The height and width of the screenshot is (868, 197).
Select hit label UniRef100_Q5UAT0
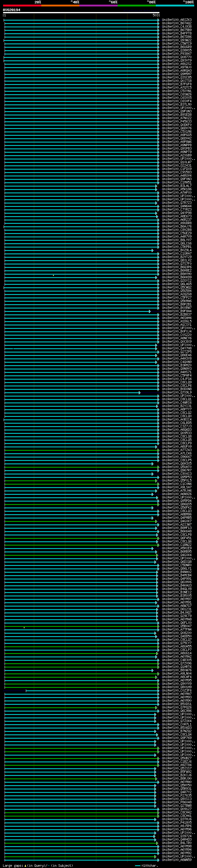(x=177, y=467)
